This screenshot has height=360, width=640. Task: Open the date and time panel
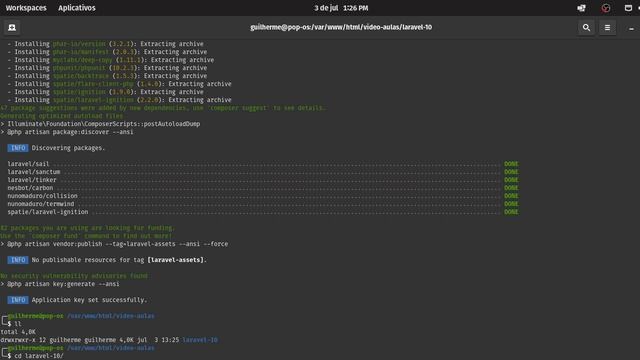coord(341,8)
